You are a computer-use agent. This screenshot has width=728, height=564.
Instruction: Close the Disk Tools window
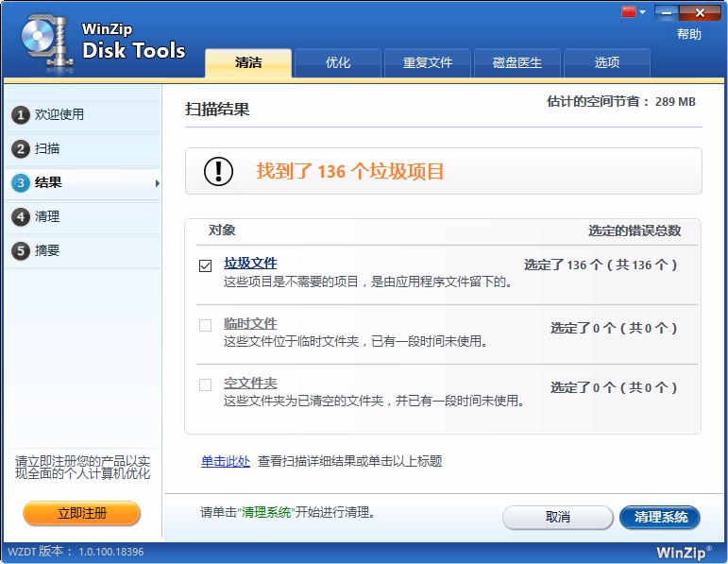(x=700, y=13)
